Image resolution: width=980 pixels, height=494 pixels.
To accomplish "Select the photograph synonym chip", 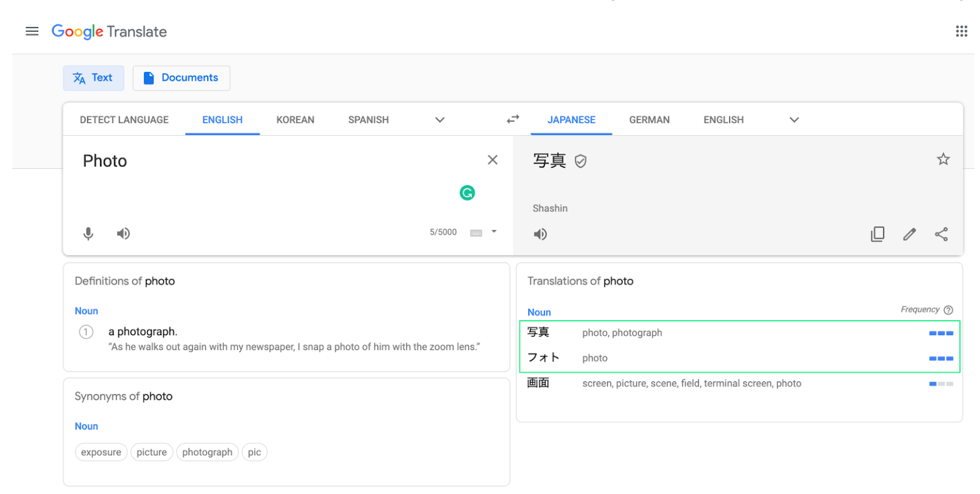I will coord(207,452).
